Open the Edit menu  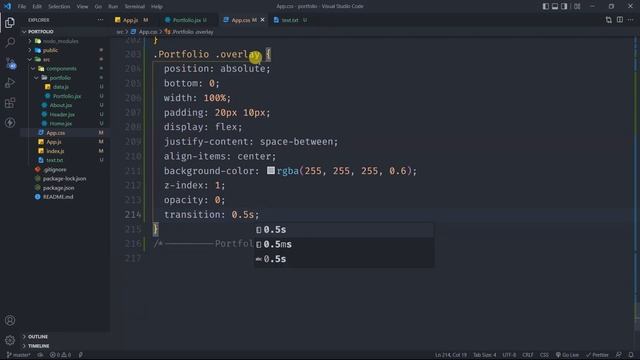click(x=37, y=7)
